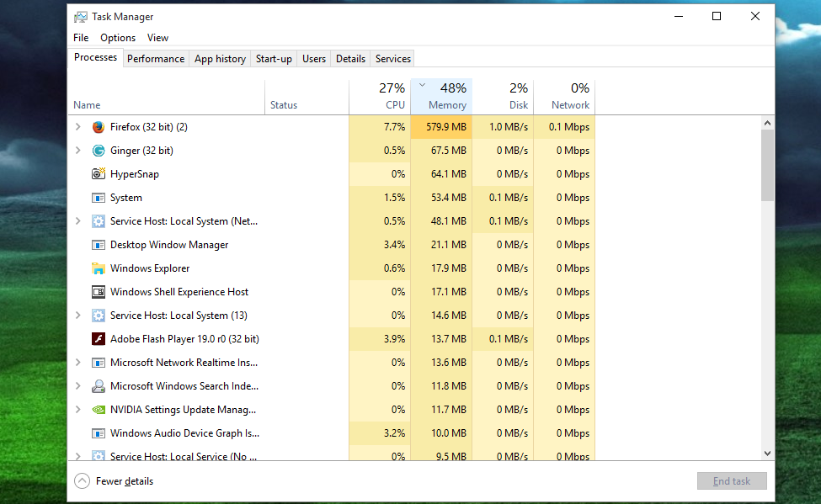Click the Windows Shell Experience Host icon
821x504 pixels.
click(x=98, y=292)
